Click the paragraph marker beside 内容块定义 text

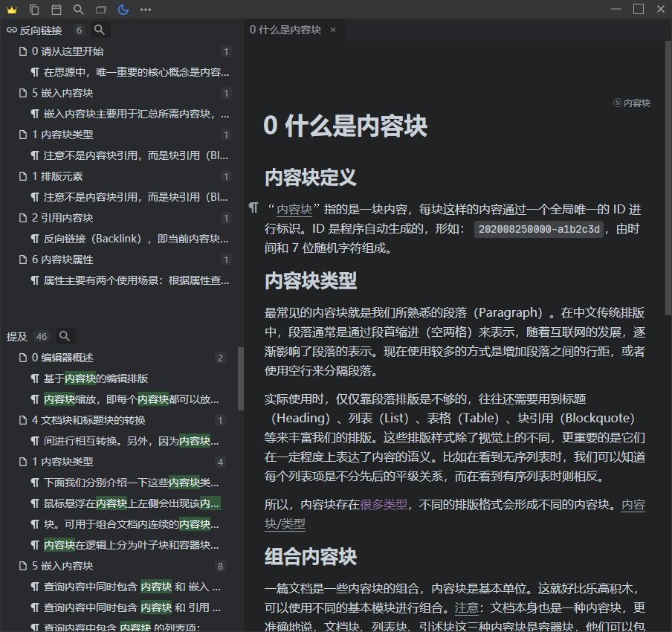pos(253,209)
